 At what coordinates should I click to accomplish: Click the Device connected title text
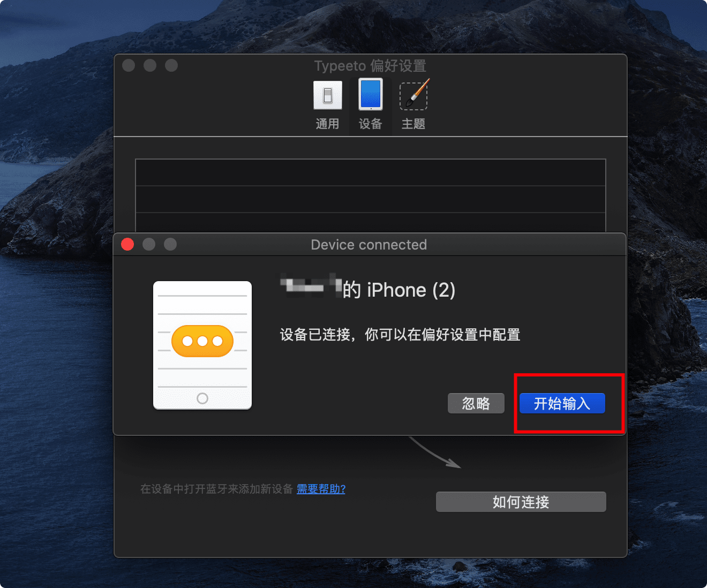click(x=369, y=245)
